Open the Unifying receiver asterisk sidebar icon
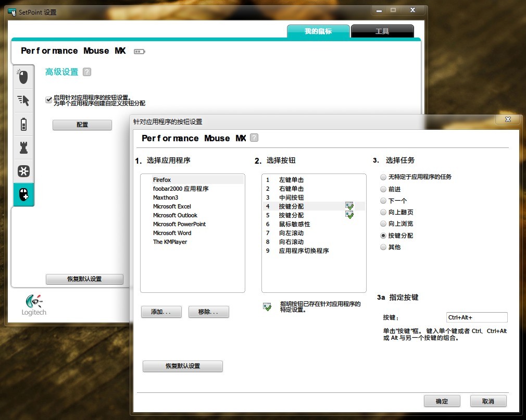This screenshot has height=420, width=526. point(23,171)
